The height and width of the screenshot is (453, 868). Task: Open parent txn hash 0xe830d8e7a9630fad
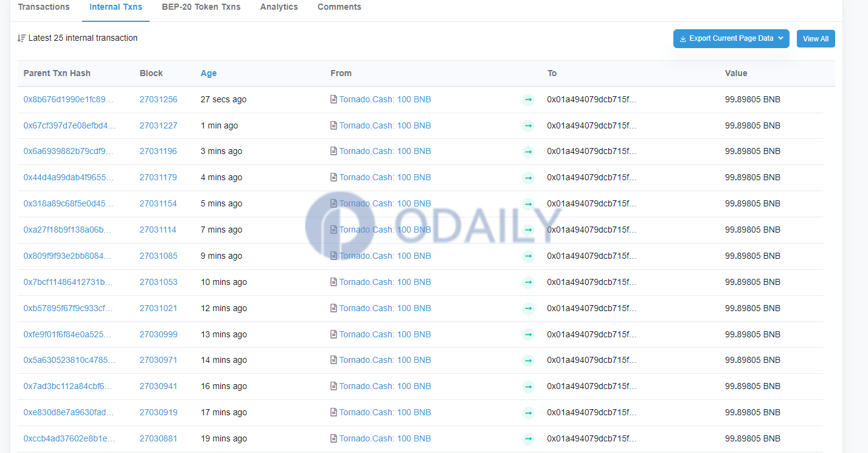[x=68, y=412]
